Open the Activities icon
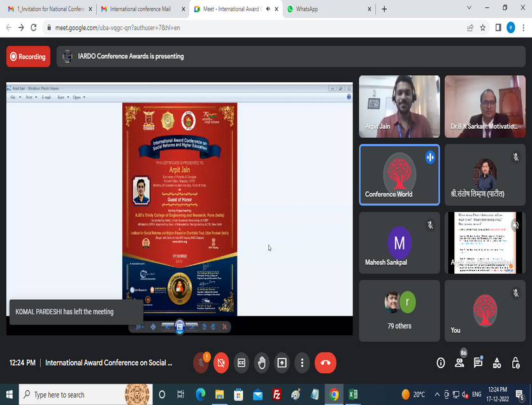This screenshot has height=405, width=532. tap(497, 363)
